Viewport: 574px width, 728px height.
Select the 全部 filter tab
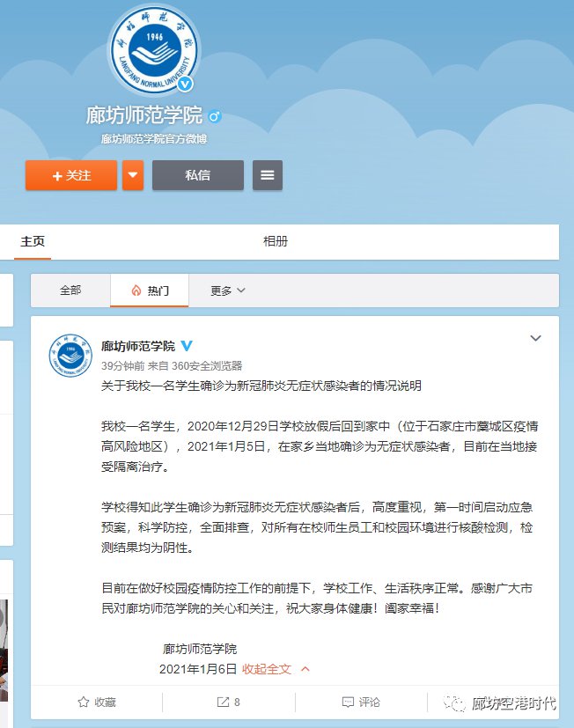70,290
